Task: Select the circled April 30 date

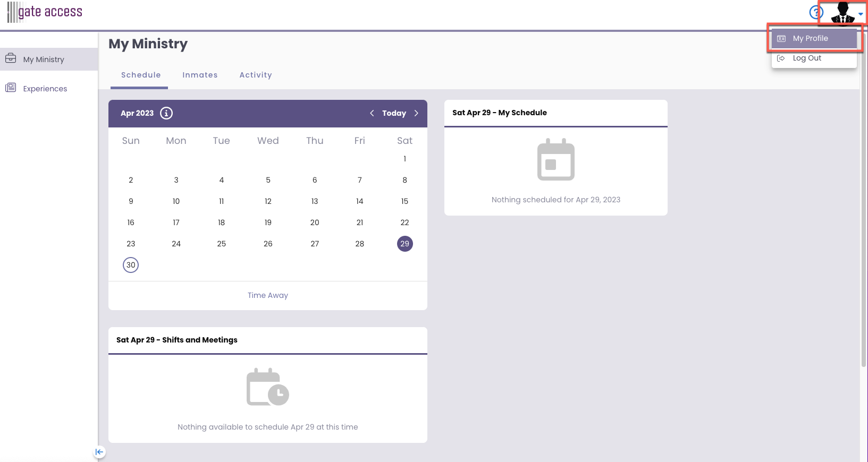Action: [x=131, y=265]
